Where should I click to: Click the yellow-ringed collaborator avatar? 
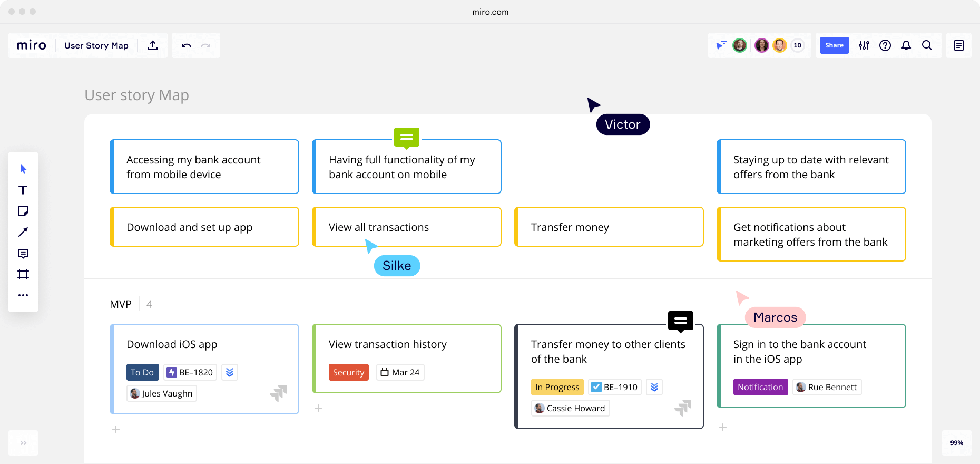click(780, 45)
